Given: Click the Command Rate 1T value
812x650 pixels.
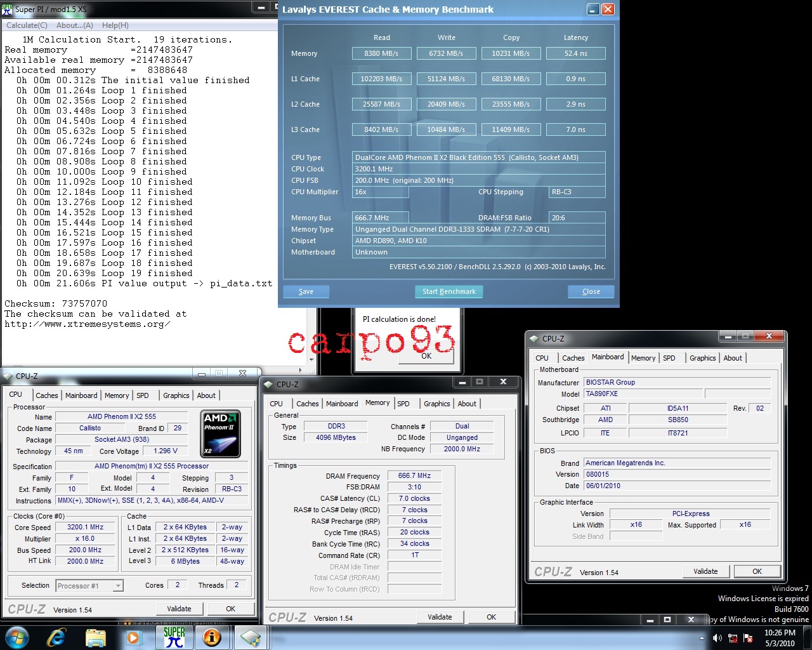Looking at the screenshot, I should 414,555.
